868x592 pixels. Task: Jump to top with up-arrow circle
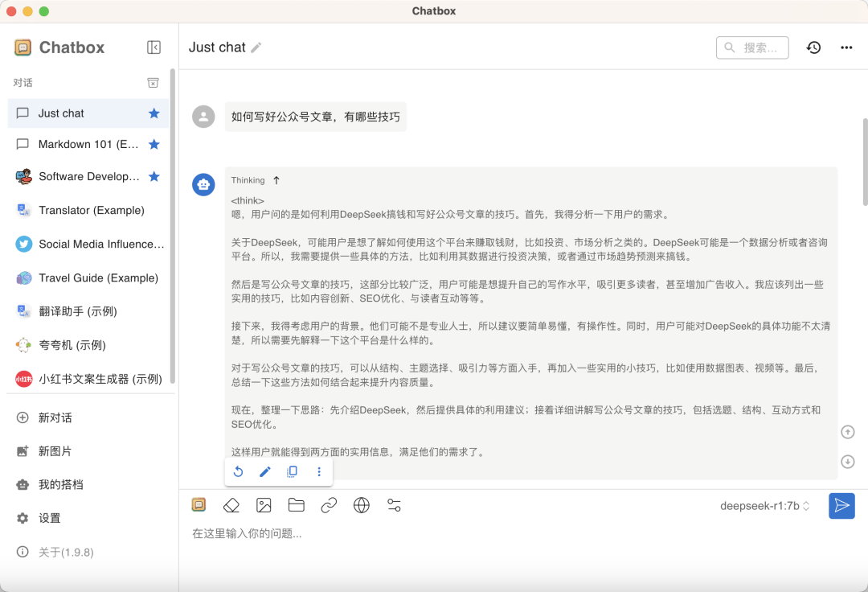[848, 432]
